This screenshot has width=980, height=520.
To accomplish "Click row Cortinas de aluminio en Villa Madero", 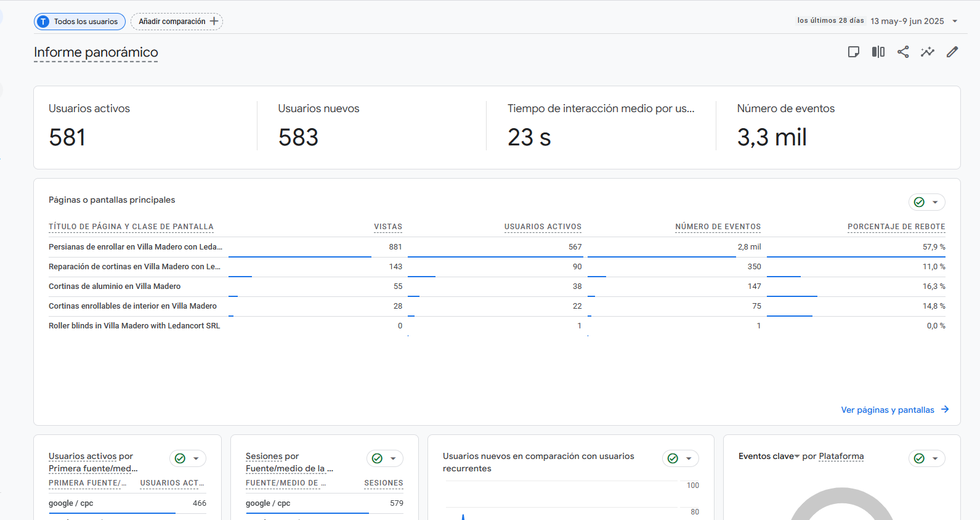I will pyautogui.click(x=497, y=286).
